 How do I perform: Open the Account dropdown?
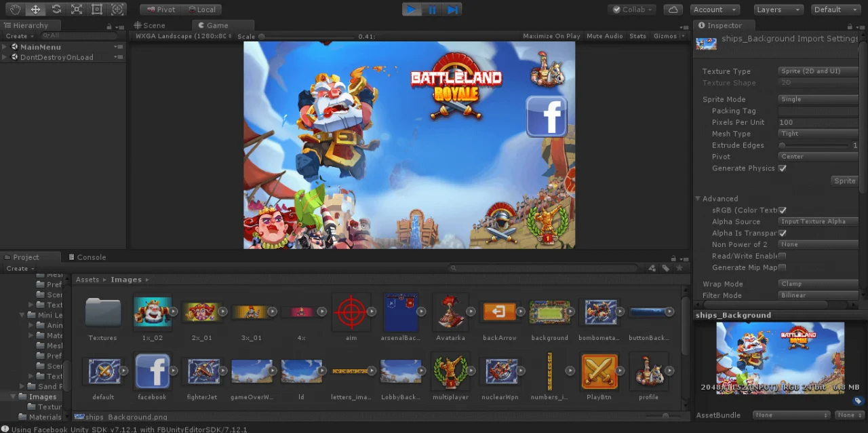(715, 10)
